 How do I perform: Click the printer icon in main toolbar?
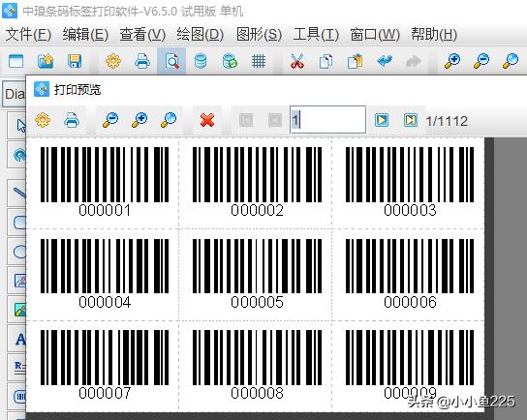tap(142, 61)
